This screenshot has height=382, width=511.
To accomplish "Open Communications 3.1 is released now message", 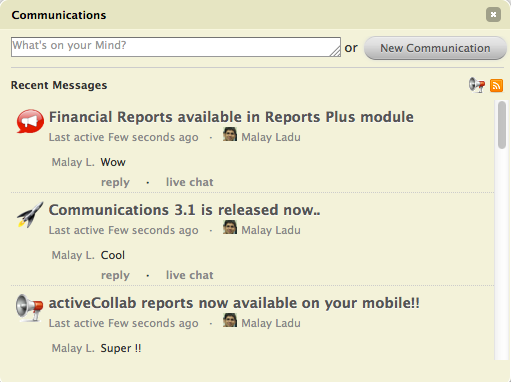I will point(184,210).
